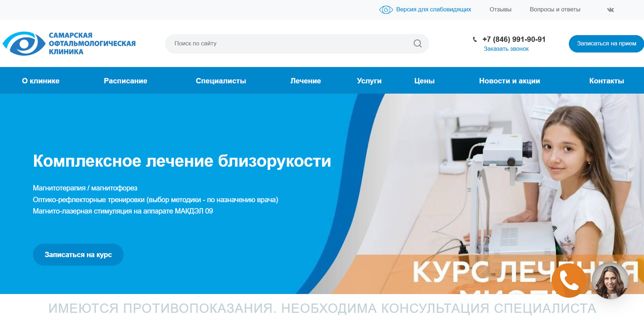This screenshot has width=644, height=322.
Task: Select "Лечение" in navigation bar
Action: coord(305,81)
